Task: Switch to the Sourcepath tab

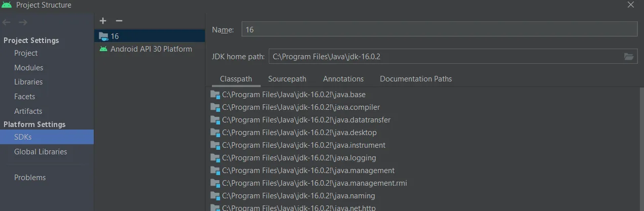Action: [x=287, y=79]
